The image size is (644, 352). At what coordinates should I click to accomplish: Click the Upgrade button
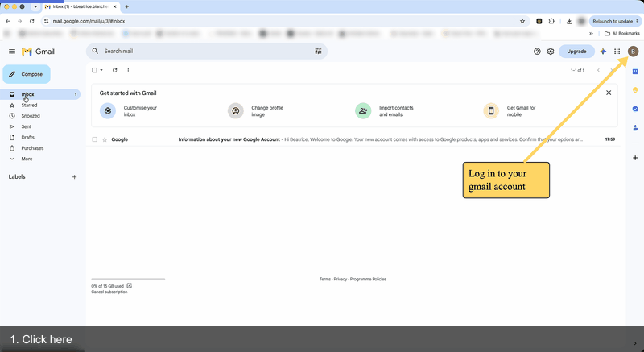[x=576, y=52]
